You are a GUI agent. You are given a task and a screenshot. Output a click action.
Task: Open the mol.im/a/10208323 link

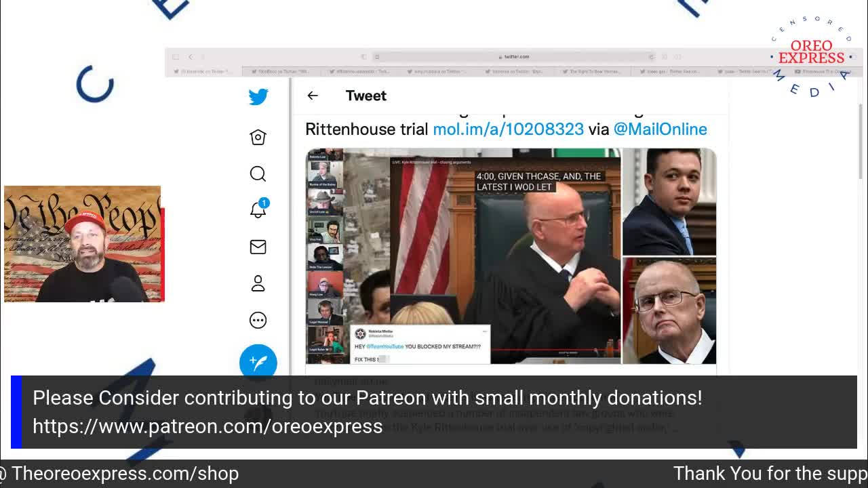tap(508, 129)
